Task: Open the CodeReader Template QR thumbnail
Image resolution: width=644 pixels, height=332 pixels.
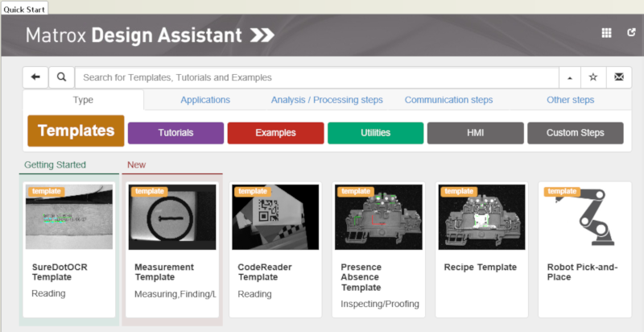Action: pos(275,217)
